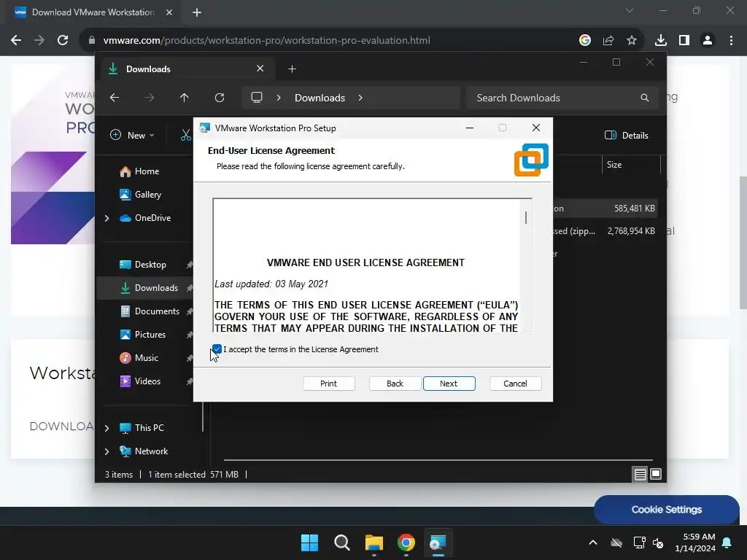Open a new File Explorer tab
747x560 pixels.
pos(292,69)
